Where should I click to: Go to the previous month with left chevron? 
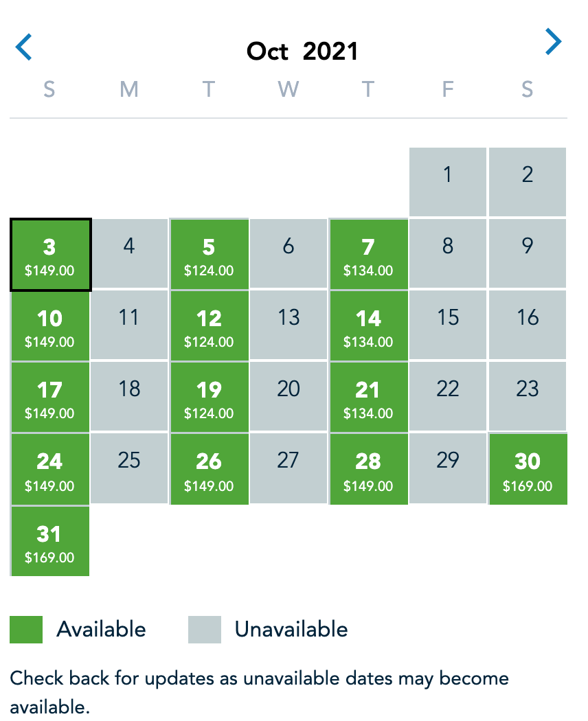23,47
